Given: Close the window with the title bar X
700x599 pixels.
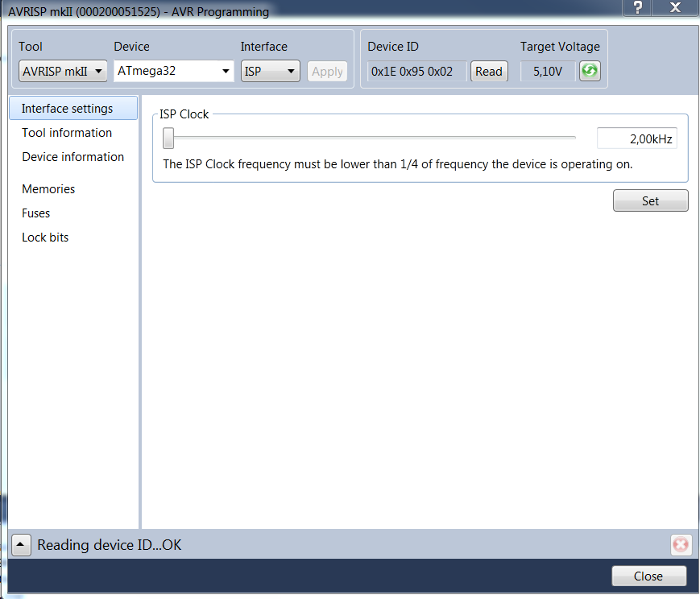Looking at the screenshot, I should pos(676,7).
